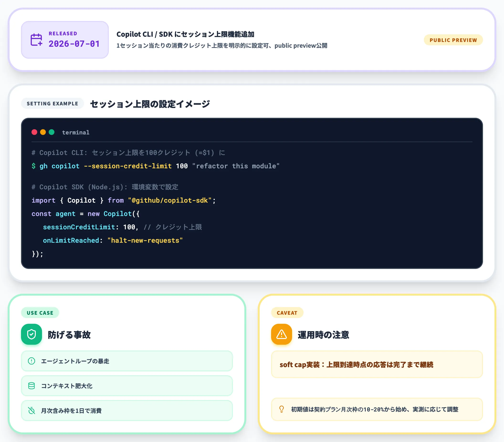Select the 月次含み枠を1日で消費 item
This screenshot has width=504, height=442.
(x=127, y=411)
